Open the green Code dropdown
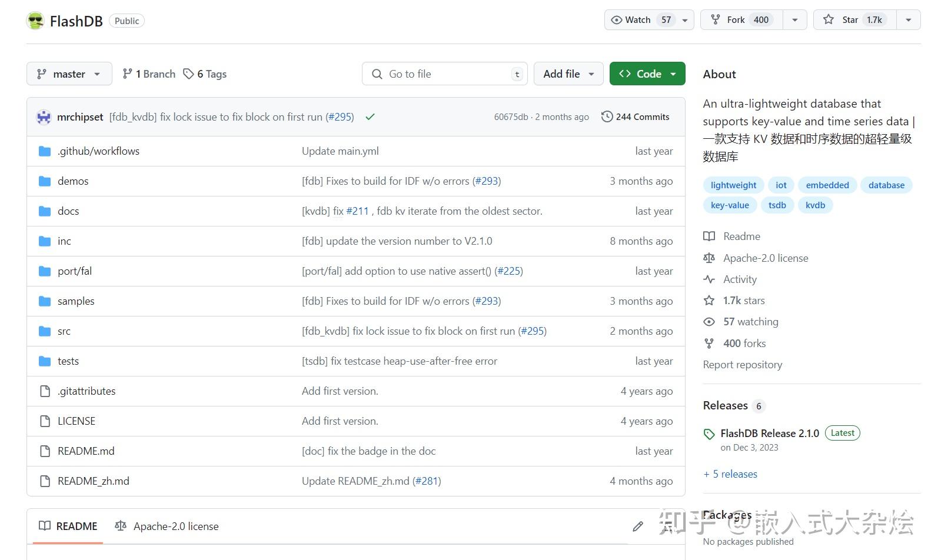The image size is (938, 560). click(x=647, y=74)
